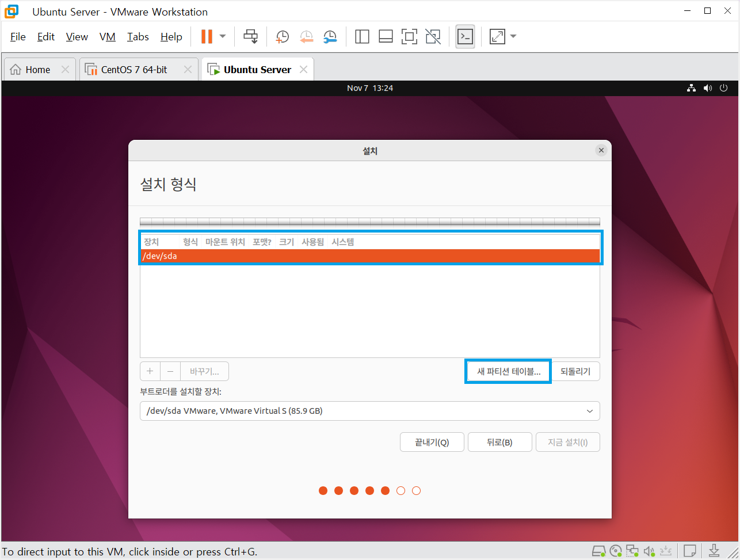Enter full screen mode icon
Image resolution: width=740 pixels, height=560 pixels.
(x=409, y=37)
